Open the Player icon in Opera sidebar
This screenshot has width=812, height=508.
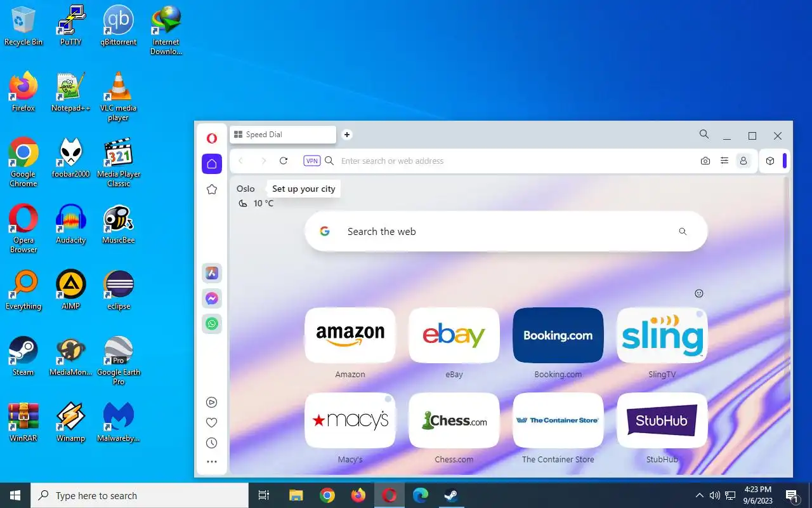(x=212, y=402)
